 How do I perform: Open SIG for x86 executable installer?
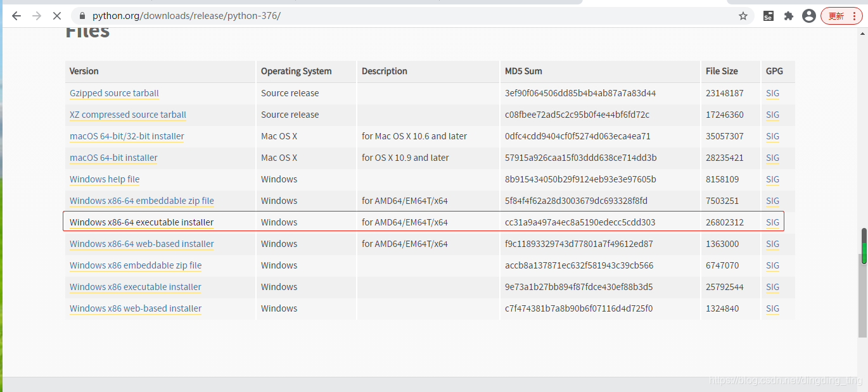tap(772, 287)
